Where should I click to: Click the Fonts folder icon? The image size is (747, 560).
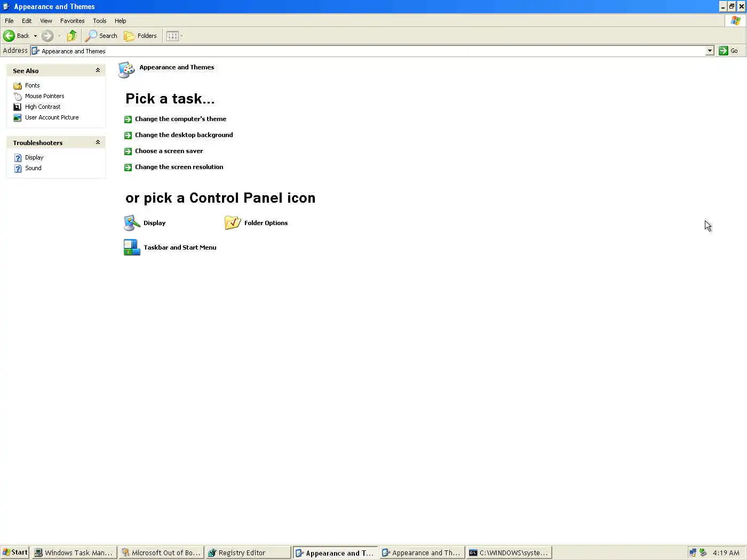coord(18,85)
